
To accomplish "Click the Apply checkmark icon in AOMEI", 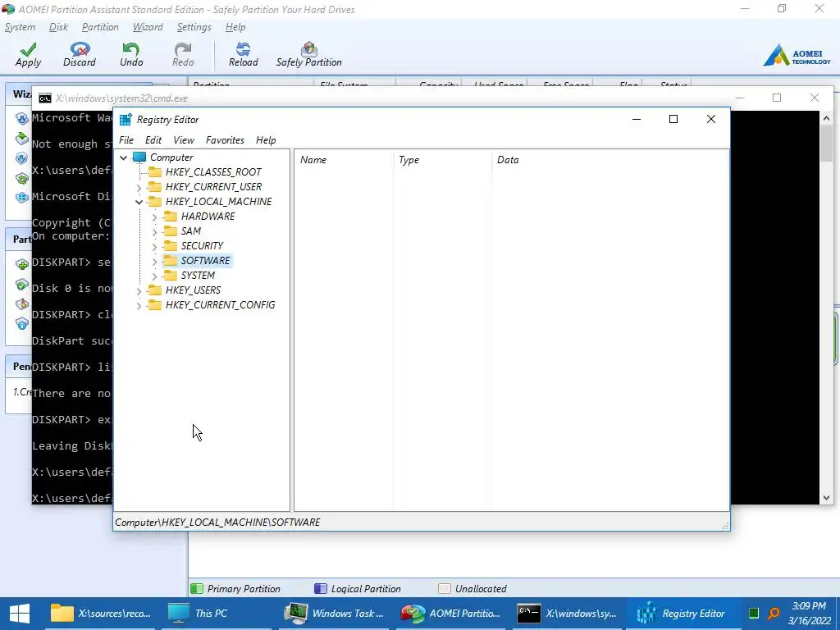I will pyautogui.click(x=28, y=48).
